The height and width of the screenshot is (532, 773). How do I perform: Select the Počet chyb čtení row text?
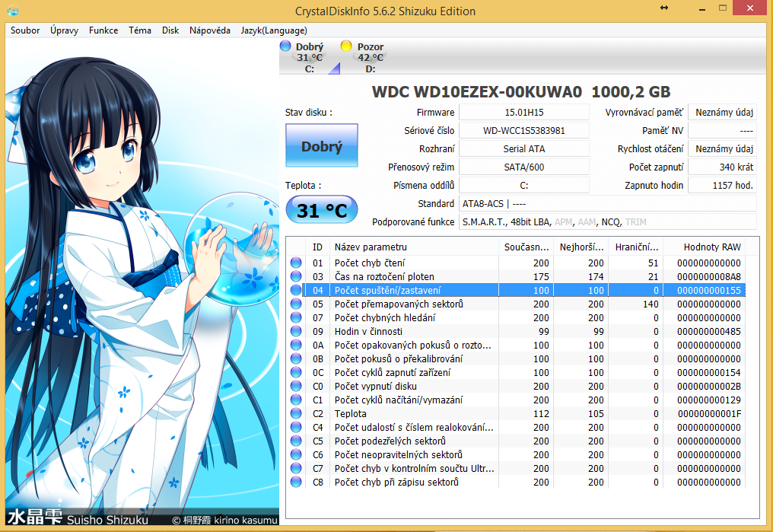(x=370, y=263)
